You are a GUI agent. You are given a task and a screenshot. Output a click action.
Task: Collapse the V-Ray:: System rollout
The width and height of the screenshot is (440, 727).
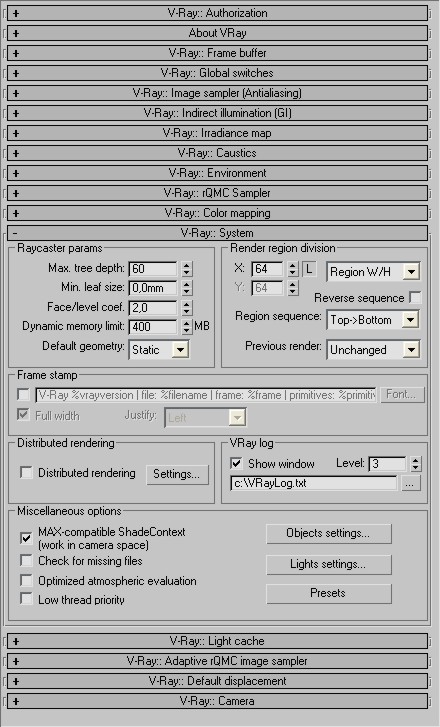point(217,233)
